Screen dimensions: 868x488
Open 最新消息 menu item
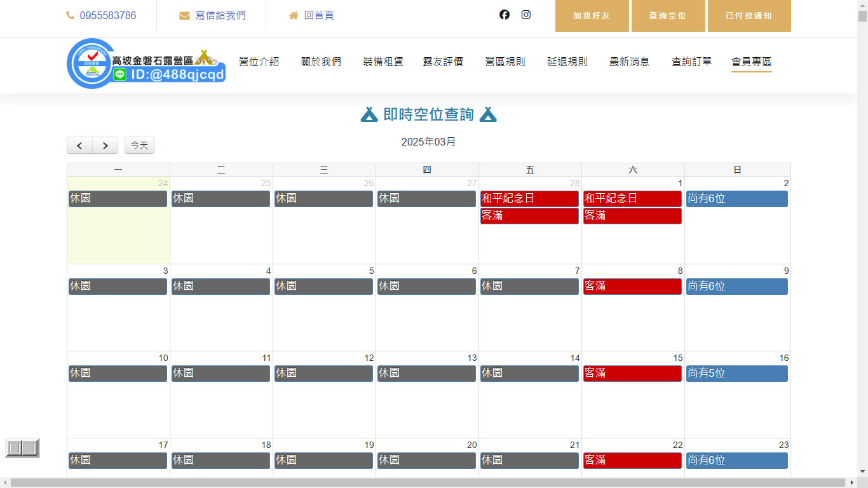[x=630, y=62]
